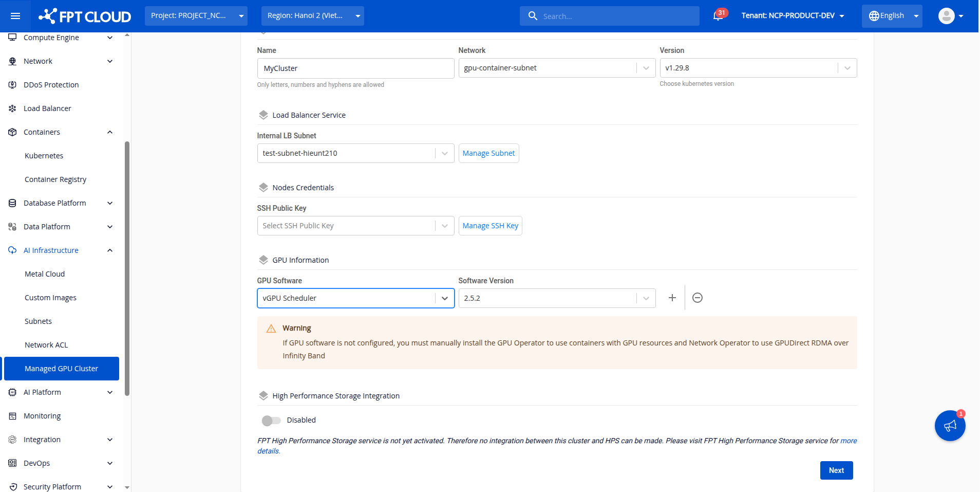Screen dimensions: 980x492
Task: Click the search magnifier icon
Action: point(533,16)
